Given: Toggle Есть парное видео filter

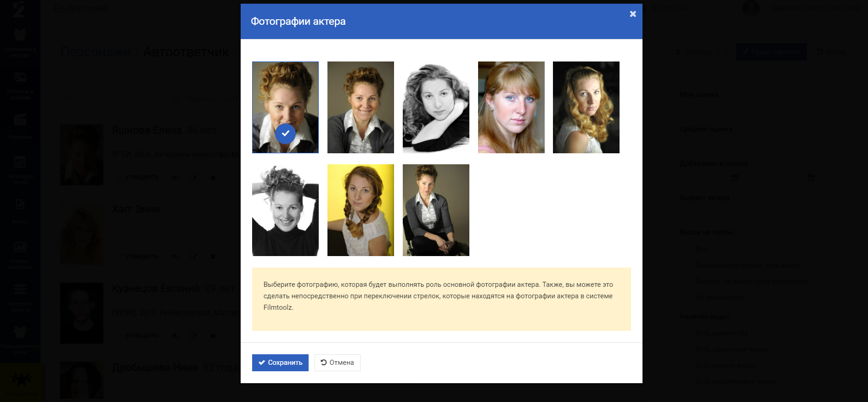Looking at the screenshot, I should coord(726,365).
